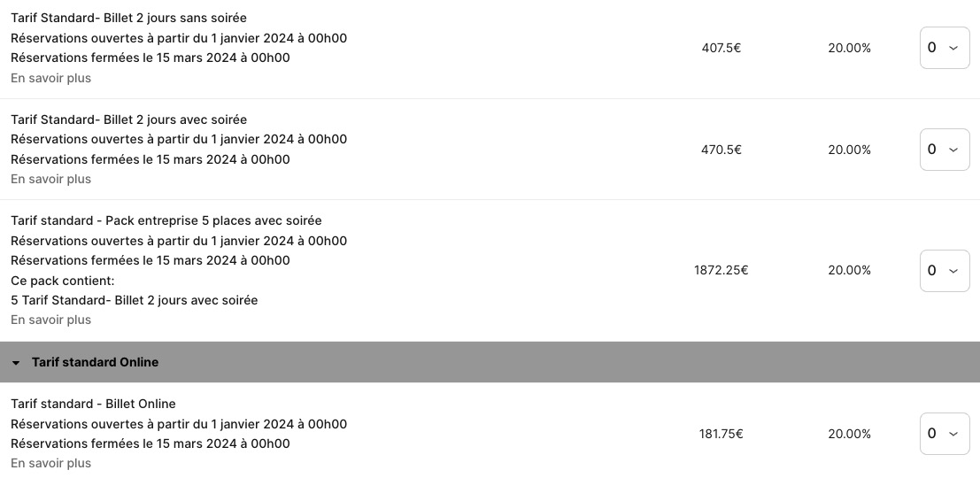980x478 pixels.
Task: Collapse the Tarif standard Online section triangle
Action: [16, 363]
